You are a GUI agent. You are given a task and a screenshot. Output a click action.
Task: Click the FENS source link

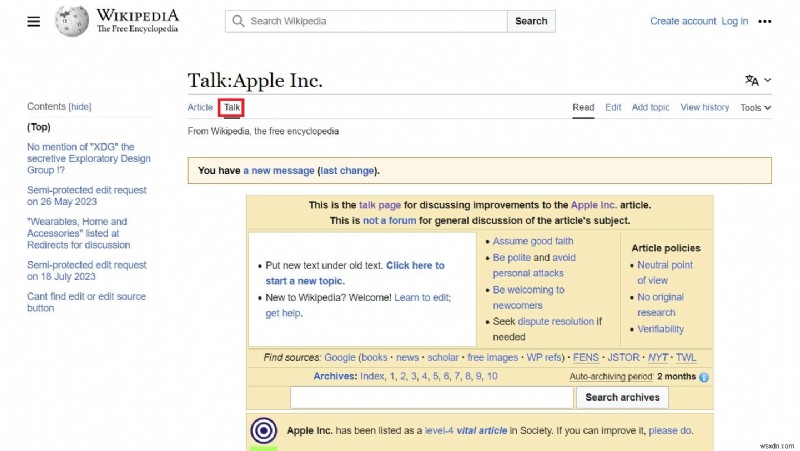[586, 358]
